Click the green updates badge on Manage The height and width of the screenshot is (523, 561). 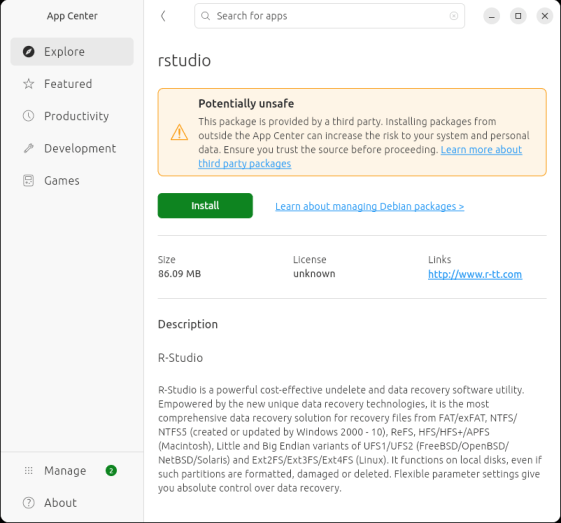coord(111,470)
